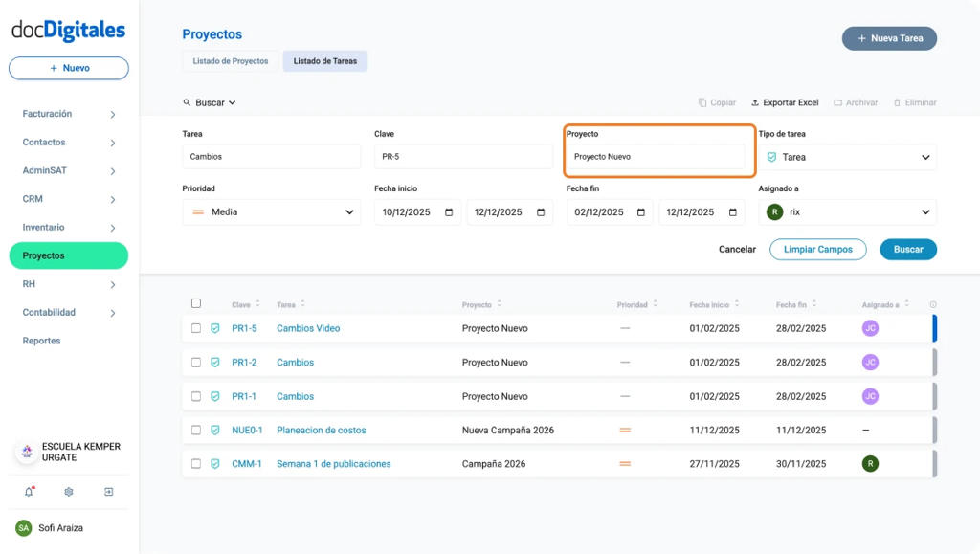
Task: Click the Exportar Excel download icon
Action: tap(754, 102)
